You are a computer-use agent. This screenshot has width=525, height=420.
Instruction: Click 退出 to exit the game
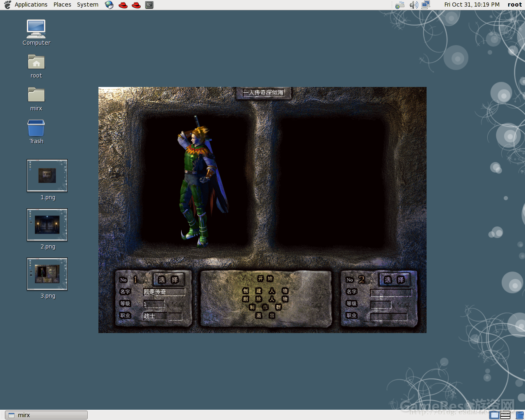265,315
